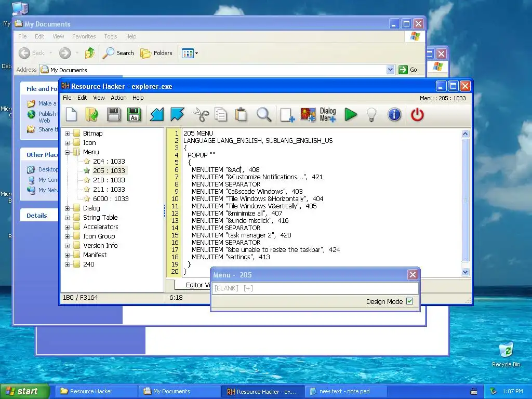Select tree item 210 : 1033
The width and height of the screenshot is (532, 399).
109,180
